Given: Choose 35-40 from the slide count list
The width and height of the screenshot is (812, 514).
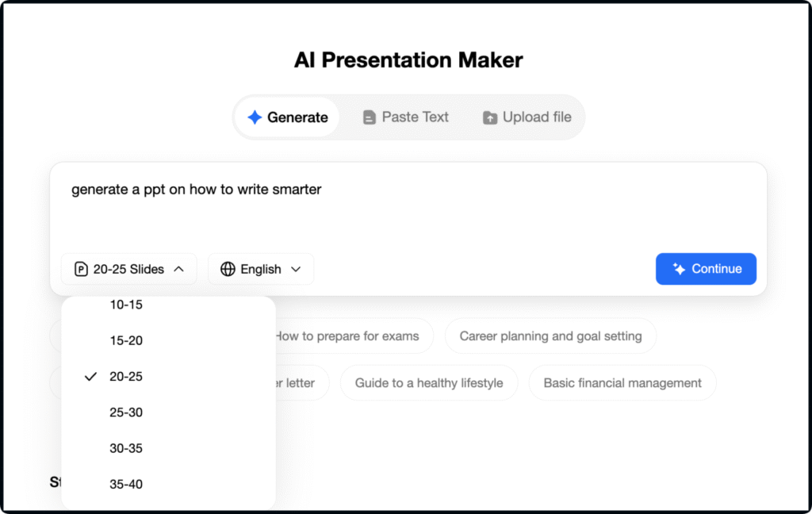Looking at the screenshot, I should click(126, 484).
